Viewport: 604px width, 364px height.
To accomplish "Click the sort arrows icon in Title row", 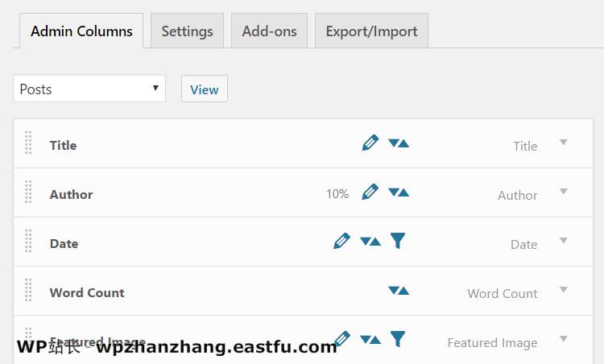I will (398, 143).
